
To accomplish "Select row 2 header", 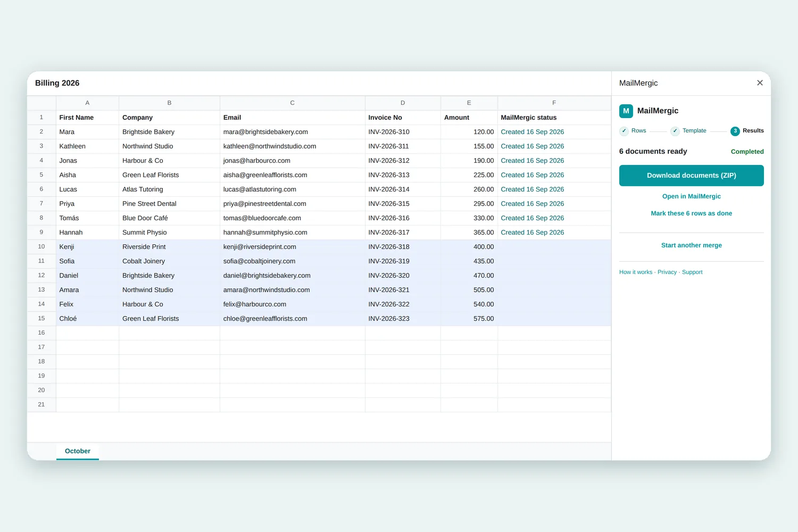I will click(41, 132).
